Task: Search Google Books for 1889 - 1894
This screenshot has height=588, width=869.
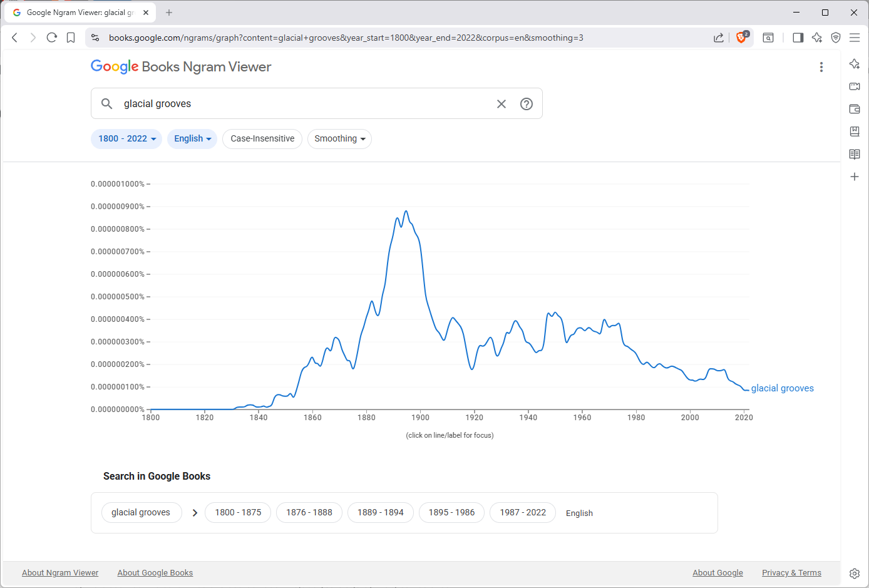Action: pos(381,512)
